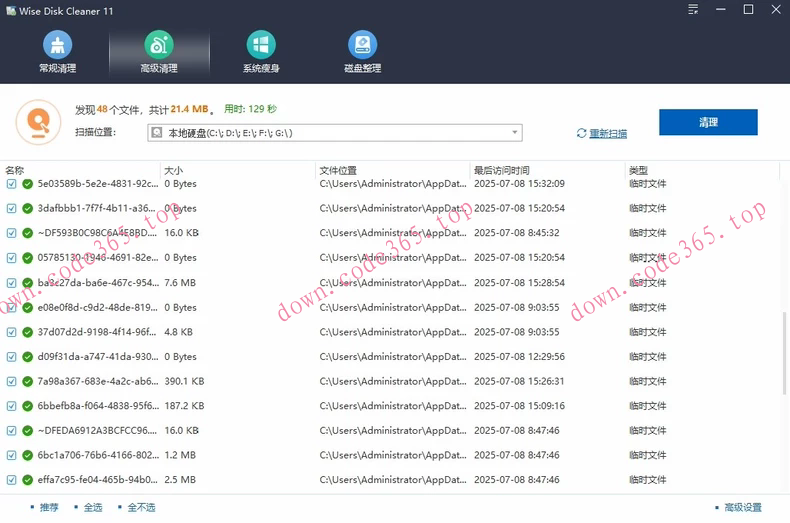The height and width of the screenshot is (523, 790).
Task: Toggle checkbox for ~DF593B0C98C6A file
Action: tap(11, 233)
